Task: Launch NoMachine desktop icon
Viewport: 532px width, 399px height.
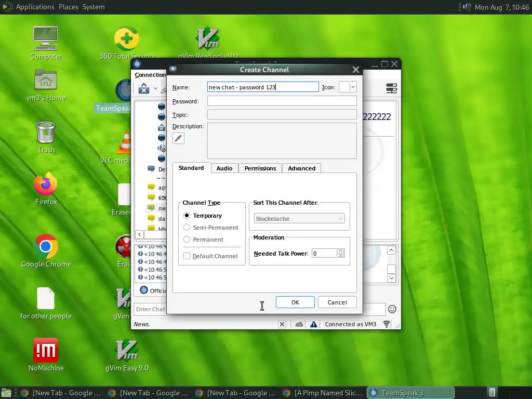Action: click(46, 355)
